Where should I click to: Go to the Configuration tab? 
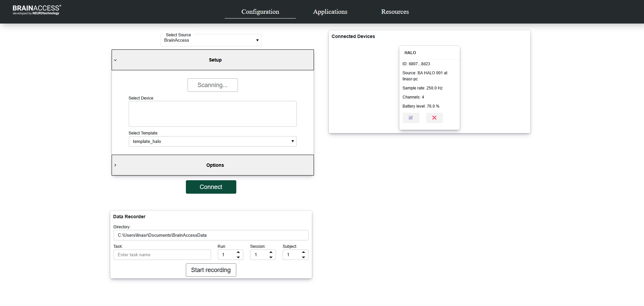coord(260,12)
